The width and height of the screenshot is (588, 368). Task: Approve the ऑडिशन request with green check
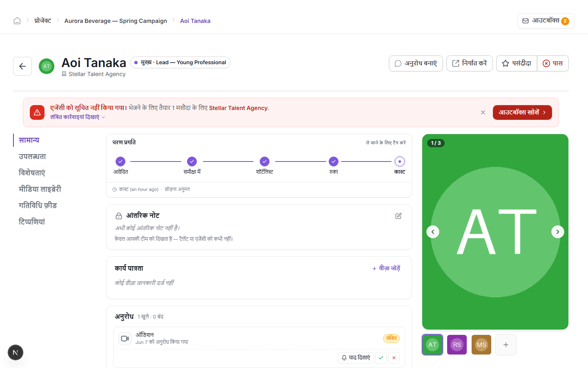pos(381,358)
